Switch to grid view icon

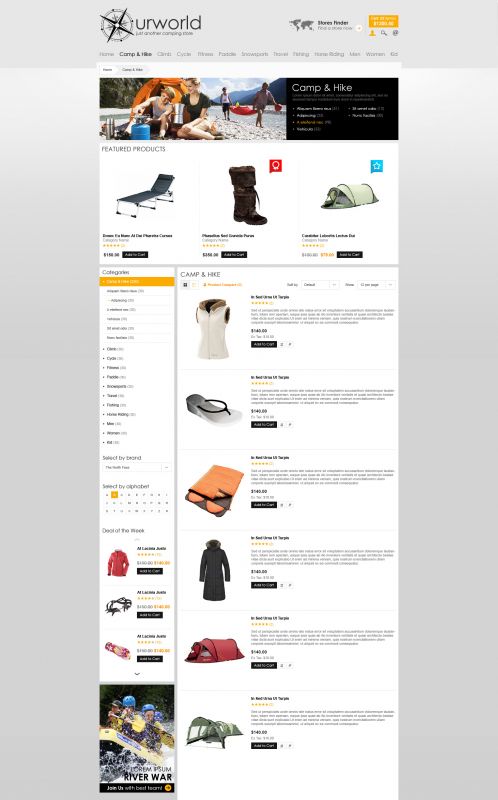185,285
